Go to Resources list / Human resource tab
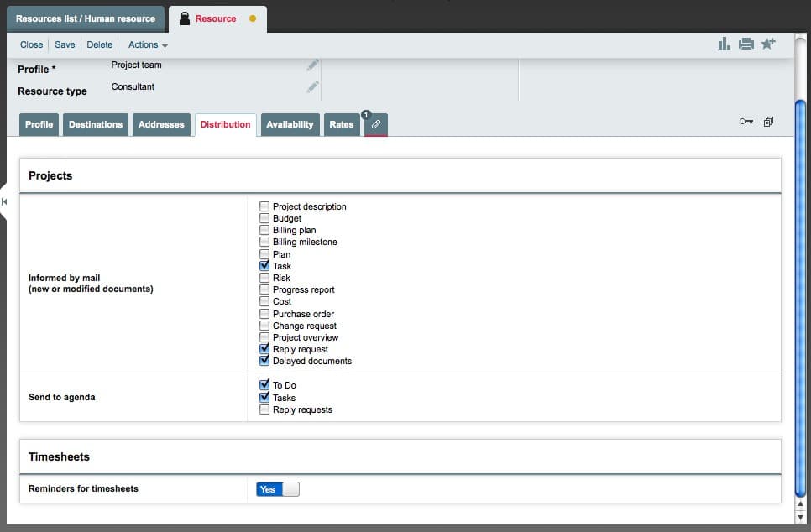The width and height of the screenshot is (811, 532). pyautogui.click(x=85, y=18)
